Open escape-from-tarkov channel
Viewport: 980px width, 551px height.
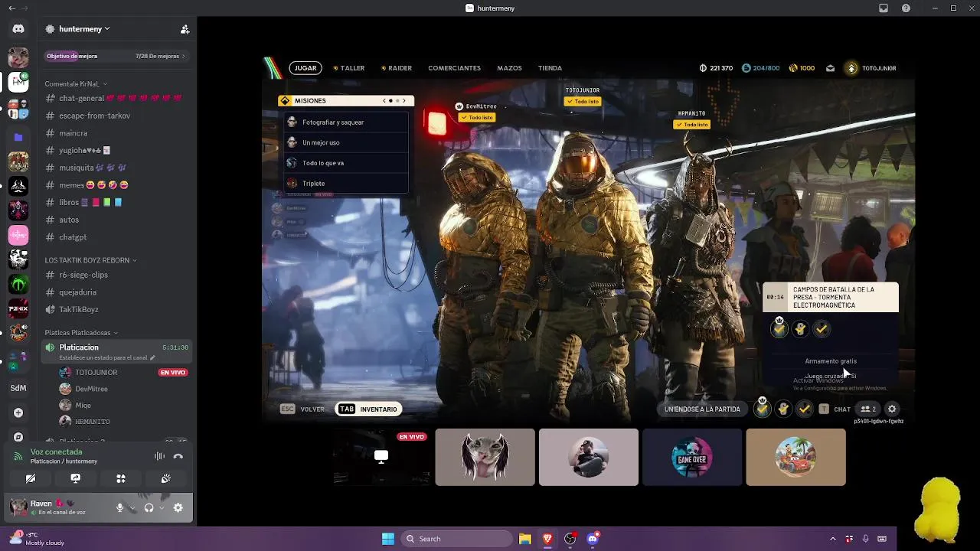(x=116, y=116)
